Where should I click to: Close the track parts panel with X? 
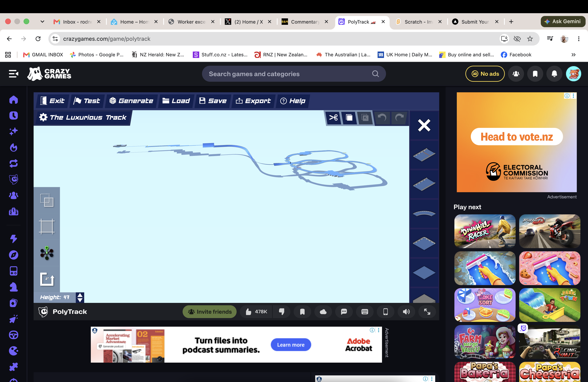tap(424, 125)
